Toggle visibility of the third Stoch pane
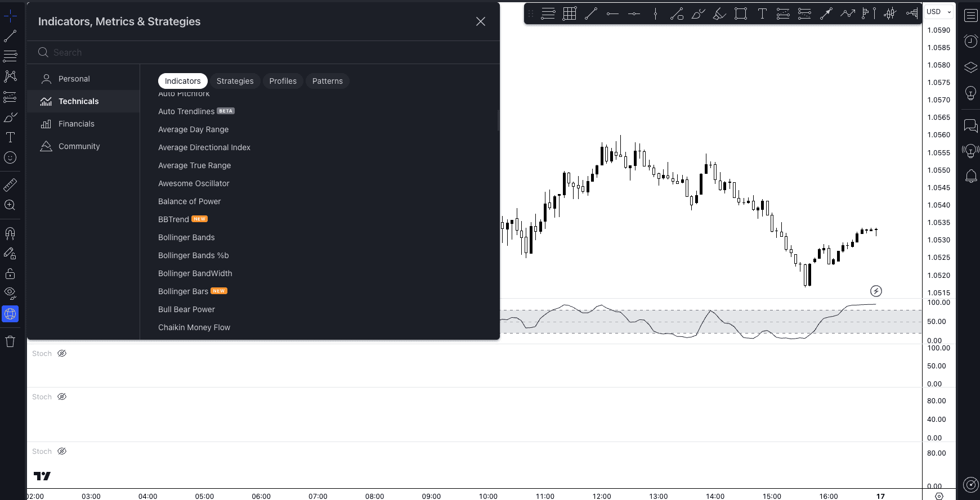Screen dimensions: 980x500 click(62, 451)
